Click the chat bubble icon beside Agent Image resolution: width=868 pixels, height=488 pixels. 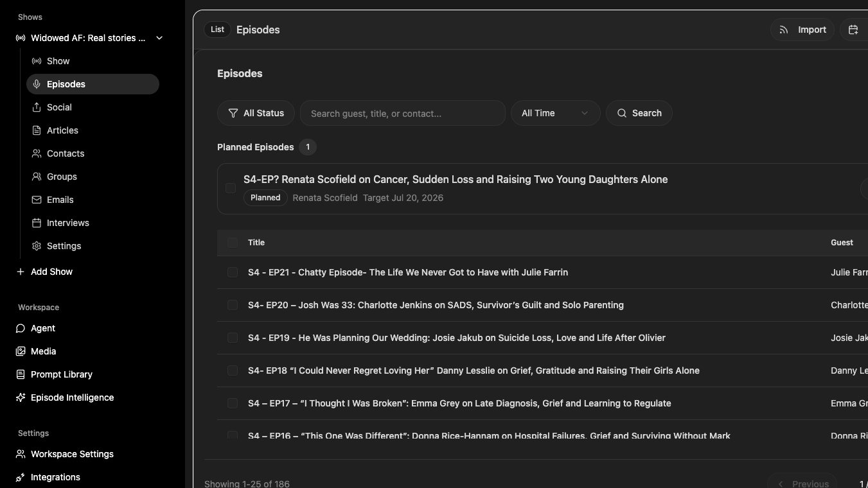point(21,328)
